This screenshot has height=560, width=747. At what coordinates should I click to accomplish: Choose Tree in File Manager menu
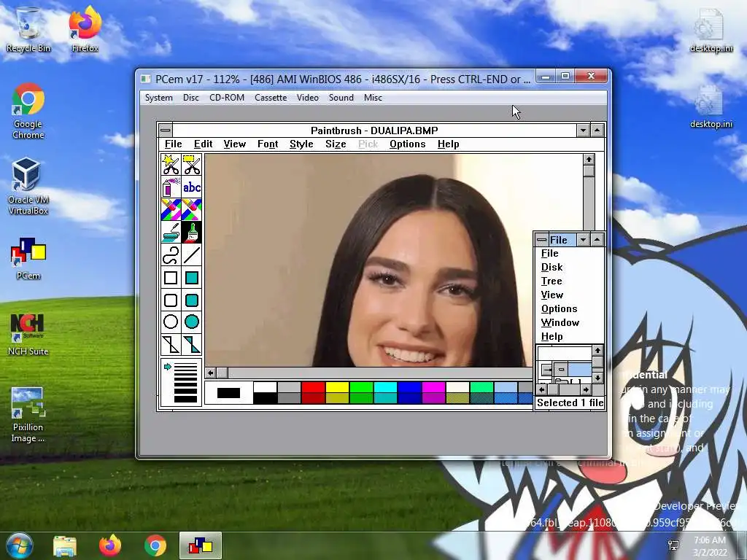coord(551,281)
